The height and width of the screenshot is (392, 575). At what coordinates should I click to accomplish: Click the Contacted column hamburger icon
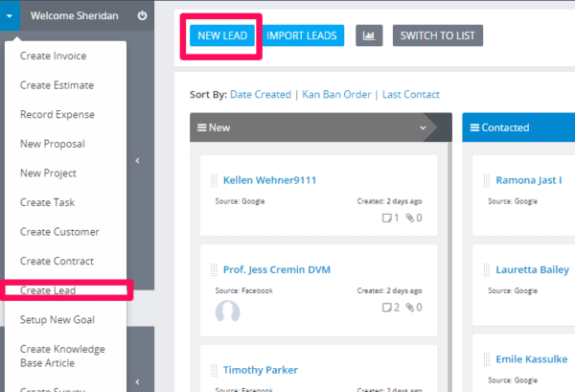473,127
